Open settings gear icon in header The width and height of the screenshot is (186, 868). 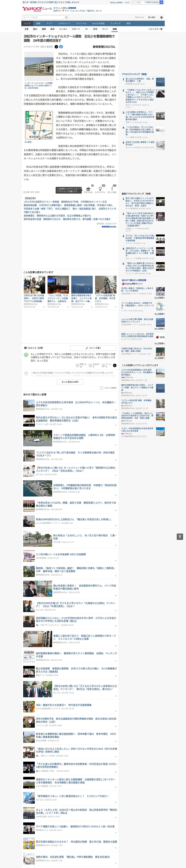pyautogui.click(x=161, y=18)
